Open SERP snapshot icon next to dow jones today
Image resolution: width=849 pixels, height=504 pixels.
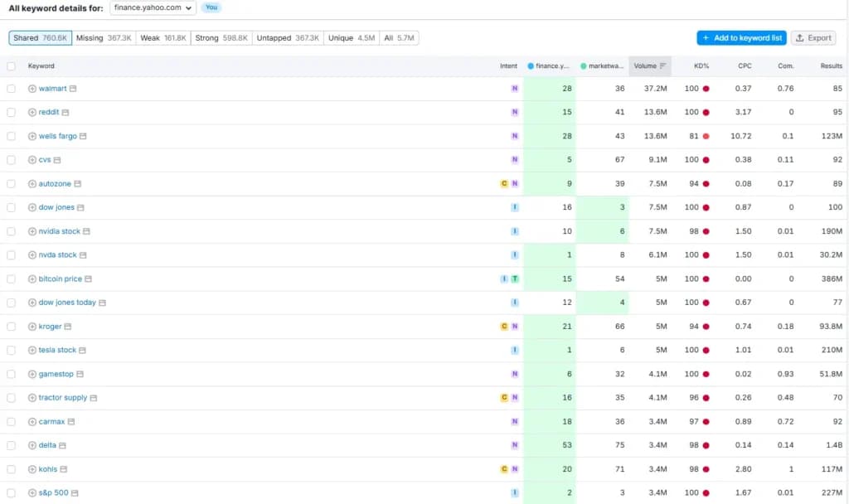pyautogui.click(x=102, y=303)
